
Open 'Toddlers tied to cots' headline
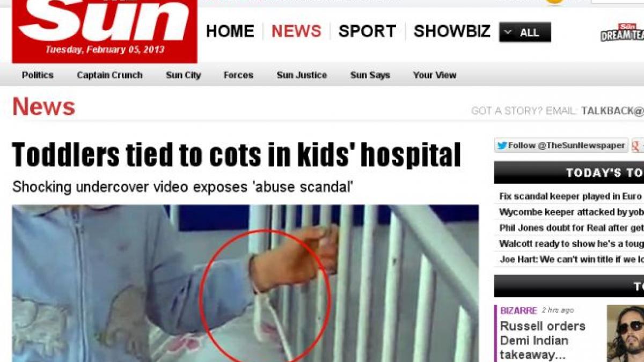pos(237,154)
